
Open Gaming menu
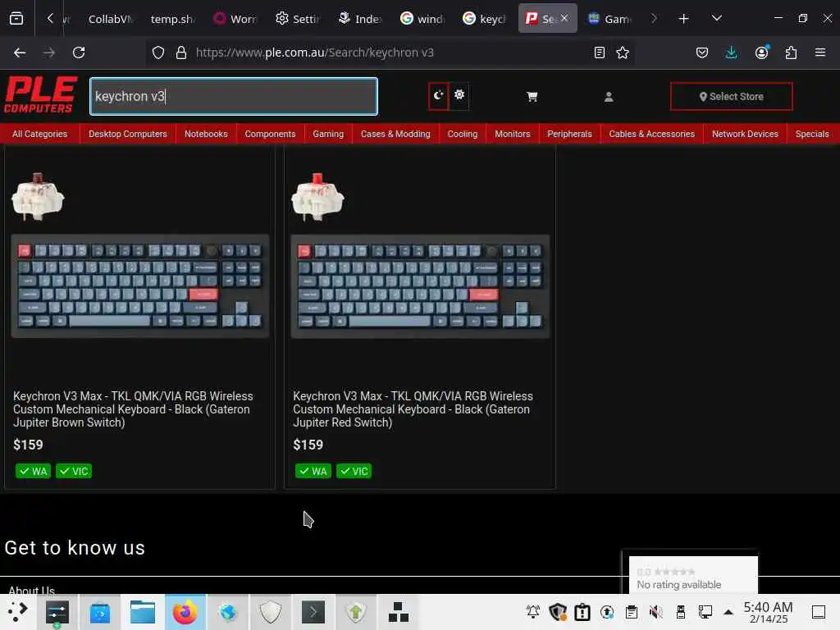coord(328,134)
